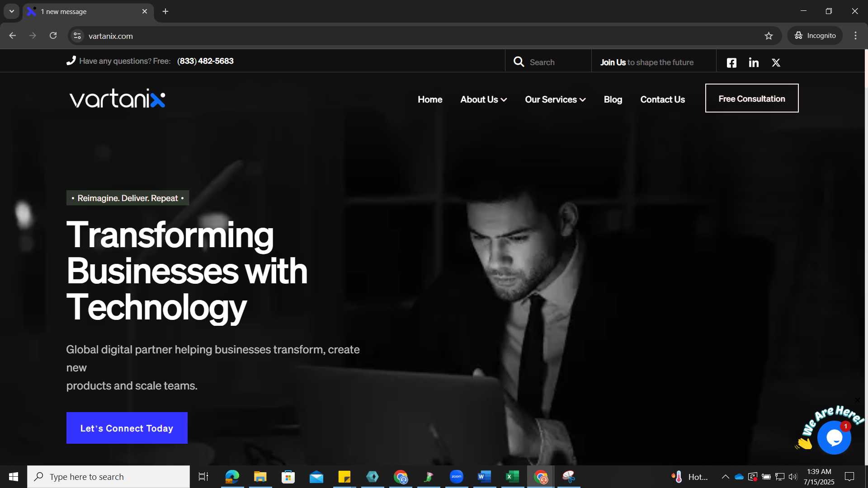Go back to the previous page

tap(13, 36)
